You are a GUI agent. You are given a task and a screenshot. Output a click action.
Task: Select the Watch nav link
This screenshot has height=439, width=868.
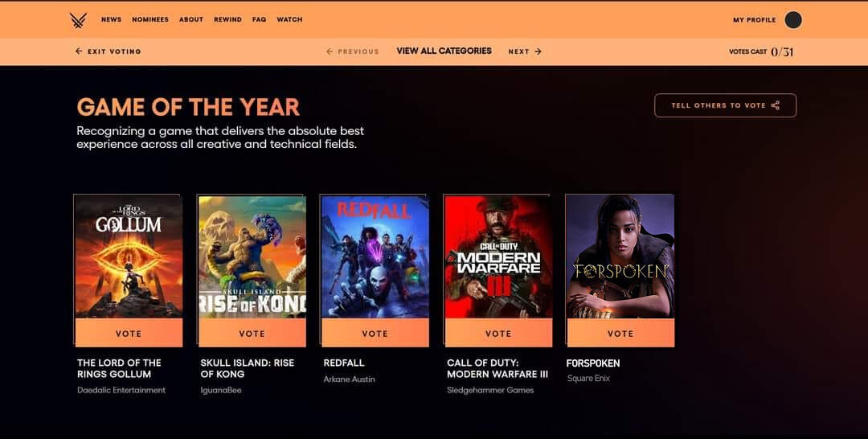click(x=289, y=19)
